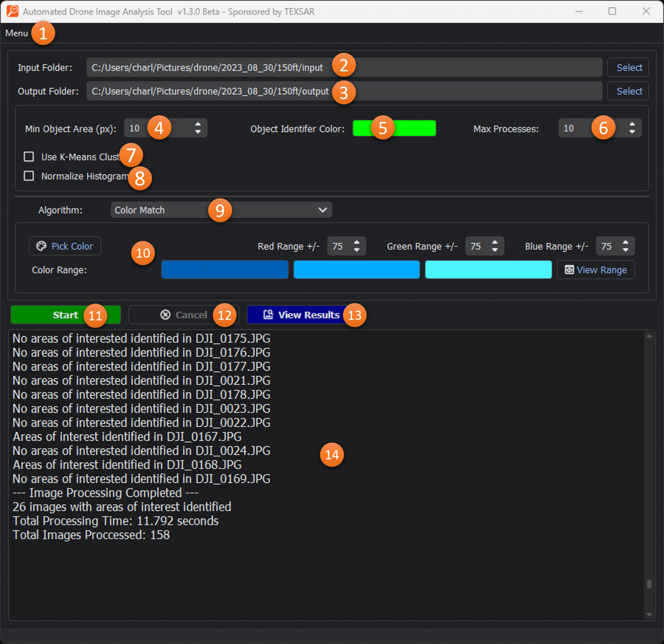This screenshot has height=644, width=664.
Task: Open the Menu
Action: tap(16, 33)
